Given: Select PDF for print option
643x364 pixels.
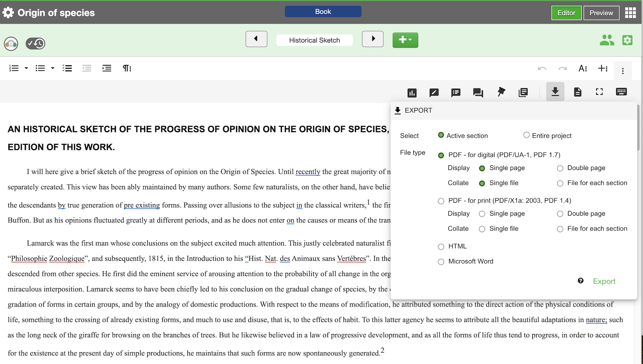Looking at the screenshot, I should pyautogui.click(x=441, y=201).
